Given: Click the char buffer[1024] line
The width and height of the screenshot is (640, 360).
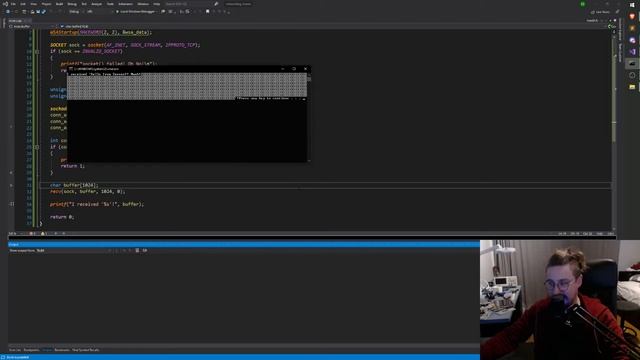Looking at the screenshot, I should [74, 185].
